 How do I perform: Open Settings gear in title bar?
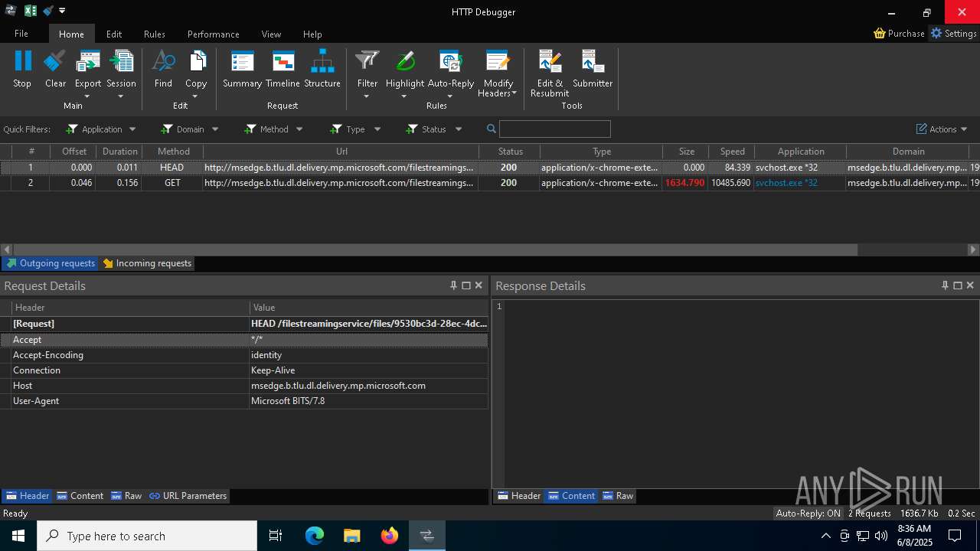pos(936,34)
